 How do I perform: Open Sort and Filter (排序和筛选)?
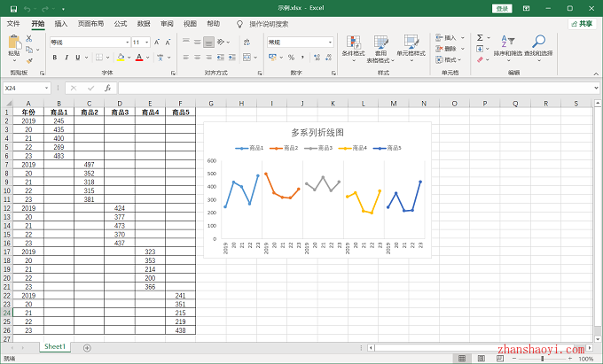pos(508,49)
